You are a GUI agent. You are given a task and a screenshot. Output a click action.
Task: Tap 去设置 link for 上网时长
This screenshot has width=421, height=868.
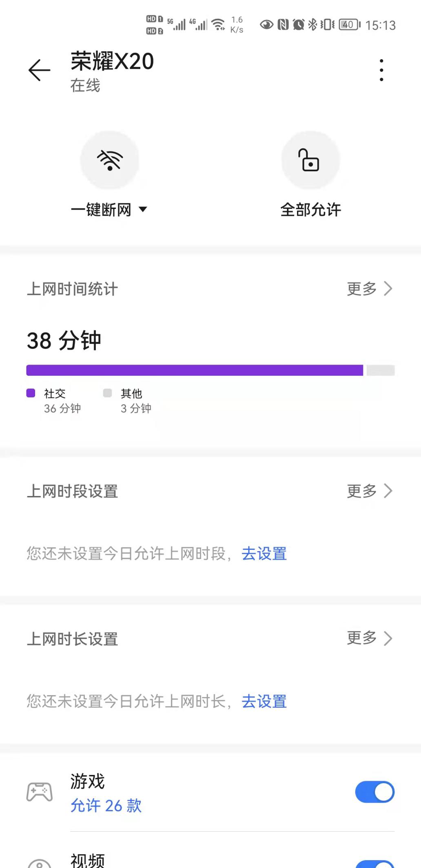coord(264,702)
